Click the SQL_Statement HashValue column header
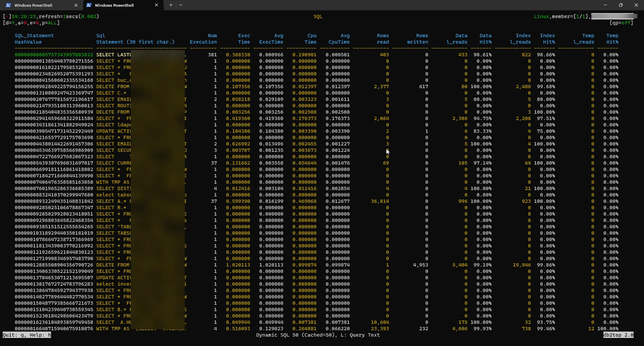 click(34, 39)
